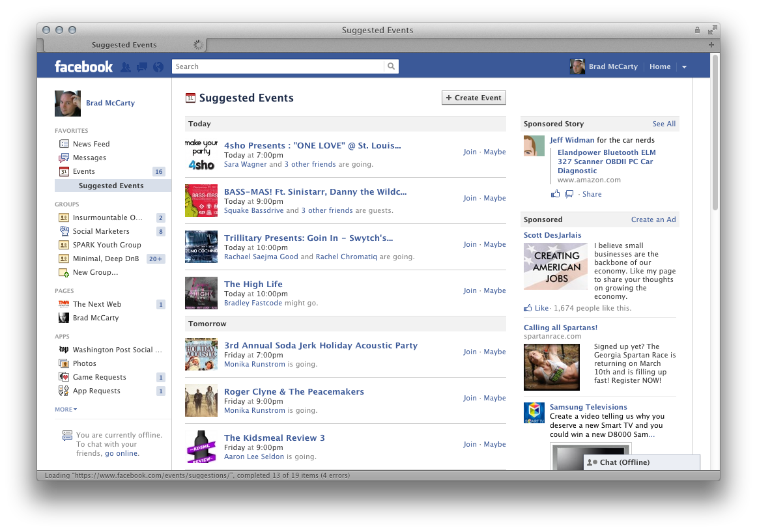Open the Chat (Offline) bar
The width and height of the screenshot is (757, 532).
642,462
